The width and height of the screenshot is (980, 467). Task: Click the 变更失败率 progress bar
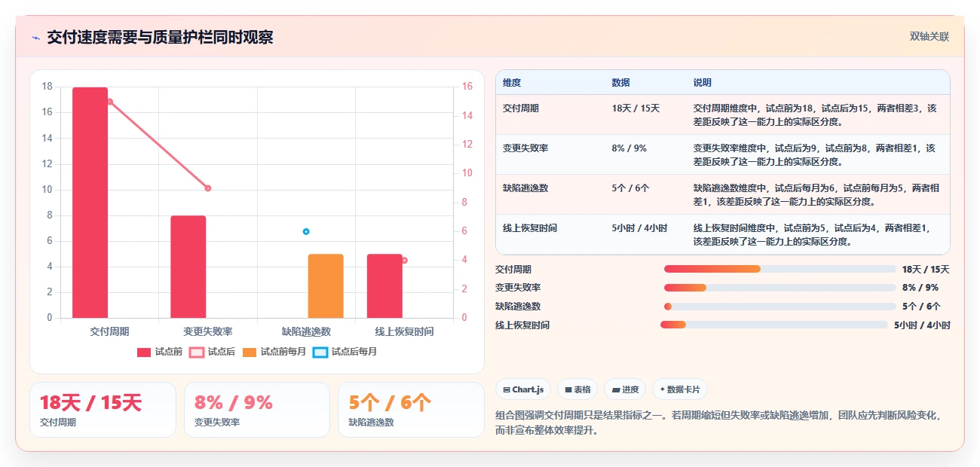[x=779, y=288]
